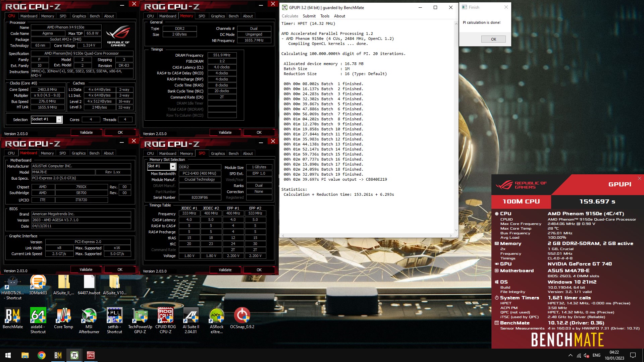Open Calculate menu in GPUPI
This screenshot has width=644, height=362.
[290, 16]
